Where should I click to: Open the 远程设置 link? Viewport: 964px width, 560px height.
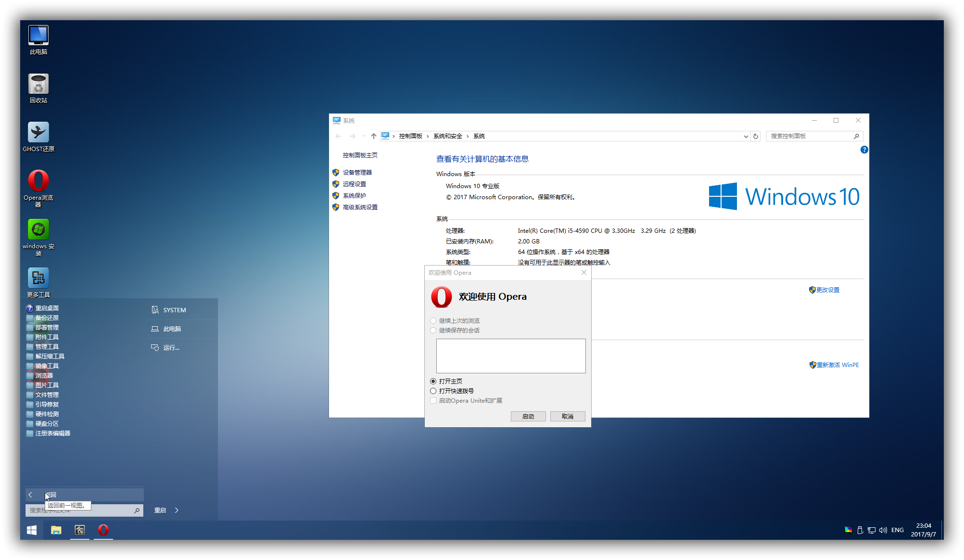[354, 184]
